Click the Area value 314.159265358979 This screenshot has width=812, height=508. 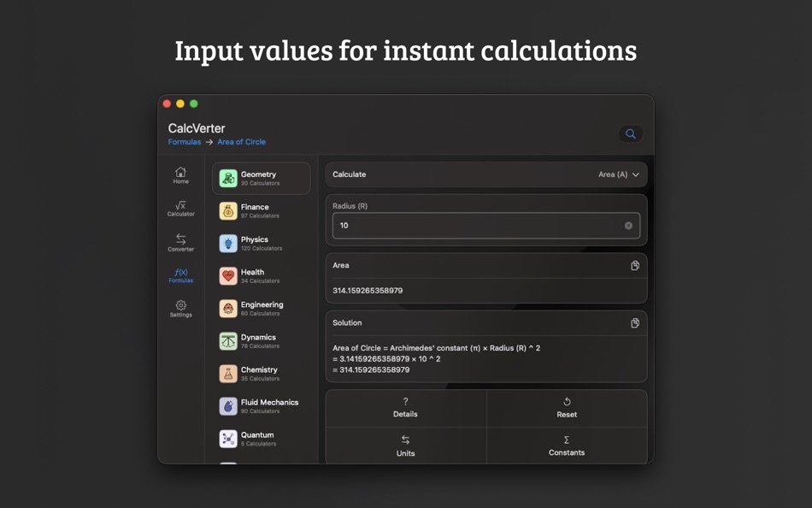coord(368,291)
